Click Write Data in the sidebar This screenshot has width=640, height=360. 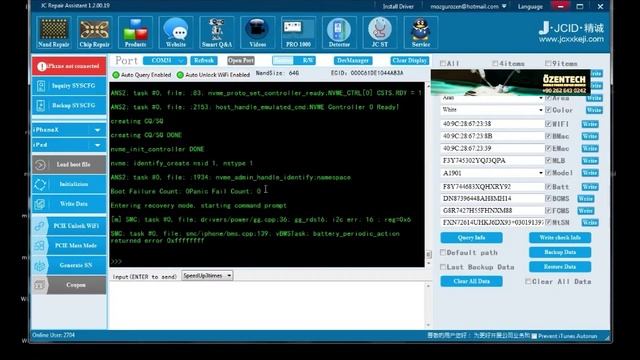pos(69,204)
